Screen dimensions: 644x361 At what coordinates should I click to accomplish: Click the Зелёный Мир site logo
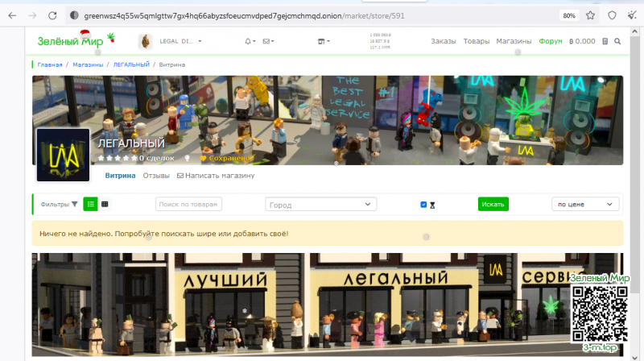(x=70, y=40)
